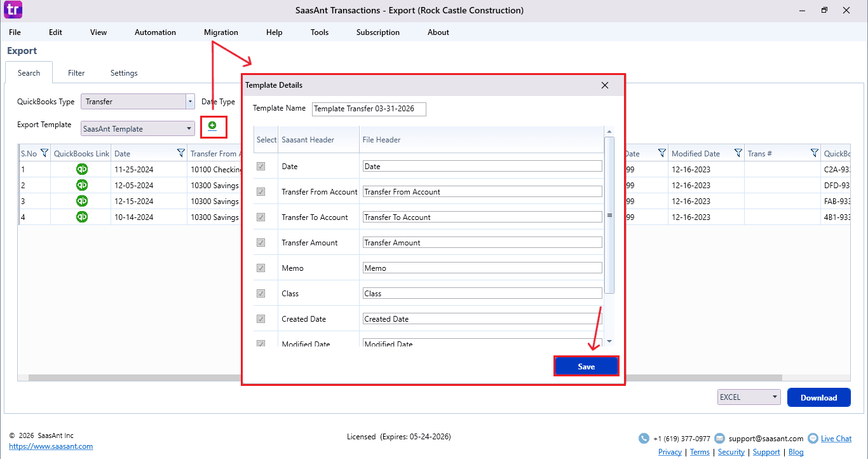Click the Template Name input field

(x=369, y=109)
